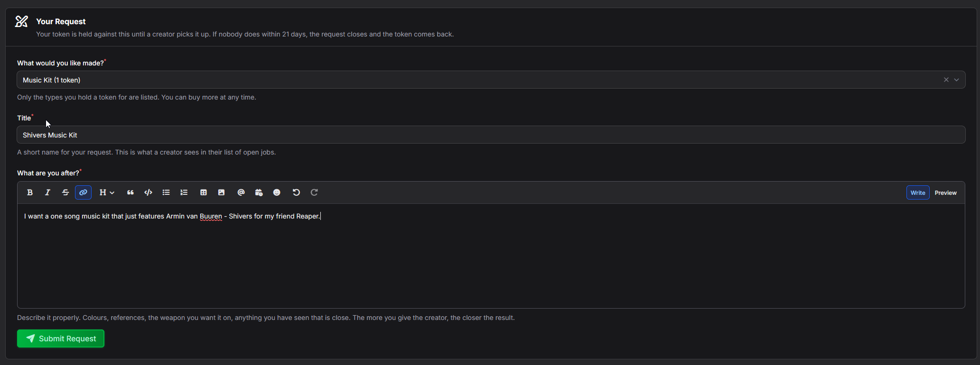This screenshot has height=365, width=980.
Task: Toggle the insert link button
Action: coord(83,192)
